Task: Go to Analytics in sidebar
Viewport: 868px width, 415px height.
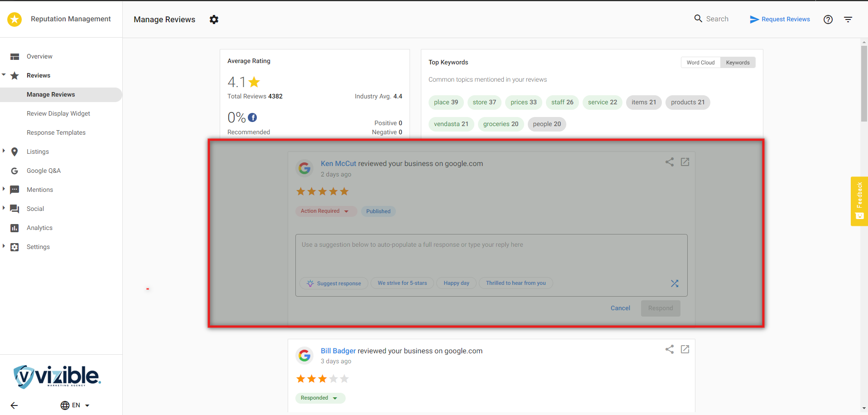Action: click(39, 228)
